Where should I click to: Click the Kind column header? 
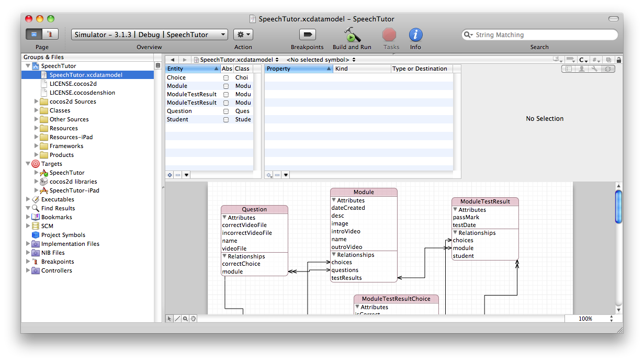[362, 69]
